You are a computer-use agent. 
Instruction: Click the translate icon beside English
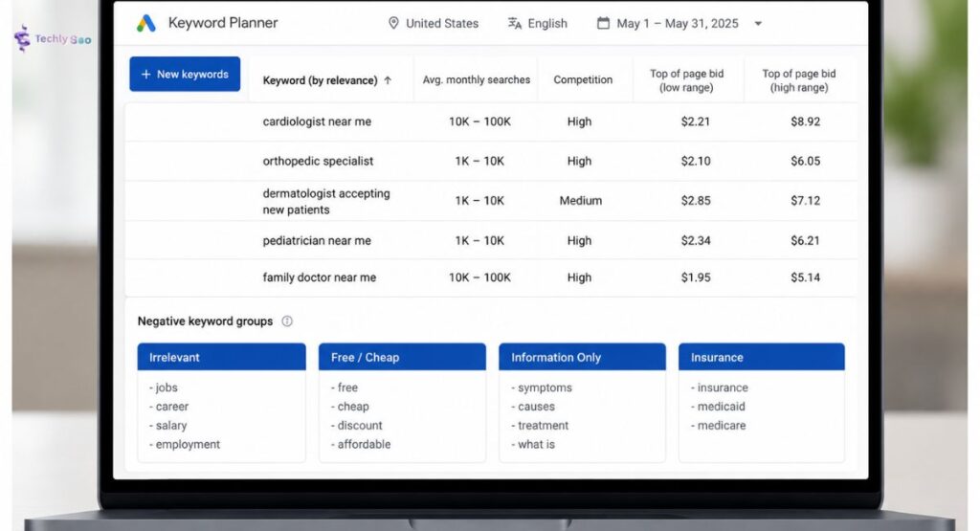(514, 23)
